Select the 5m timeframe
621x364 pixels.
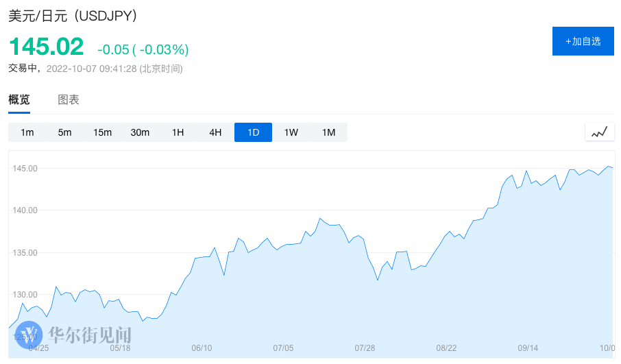point(64,132)
